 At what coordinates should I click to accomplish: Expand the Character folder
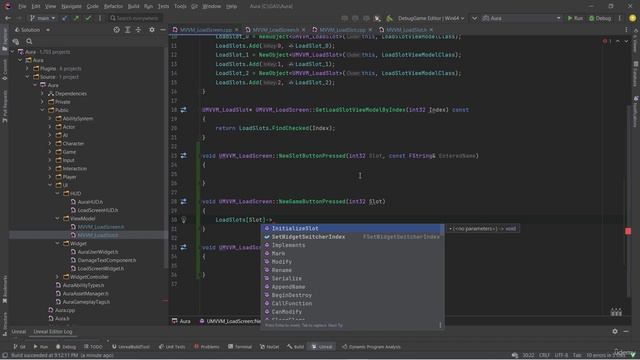point(50,143)
